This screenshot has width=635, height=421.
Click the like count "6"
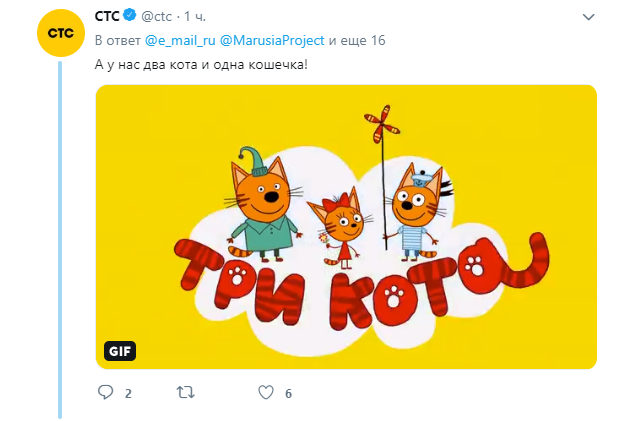(288, 394)
